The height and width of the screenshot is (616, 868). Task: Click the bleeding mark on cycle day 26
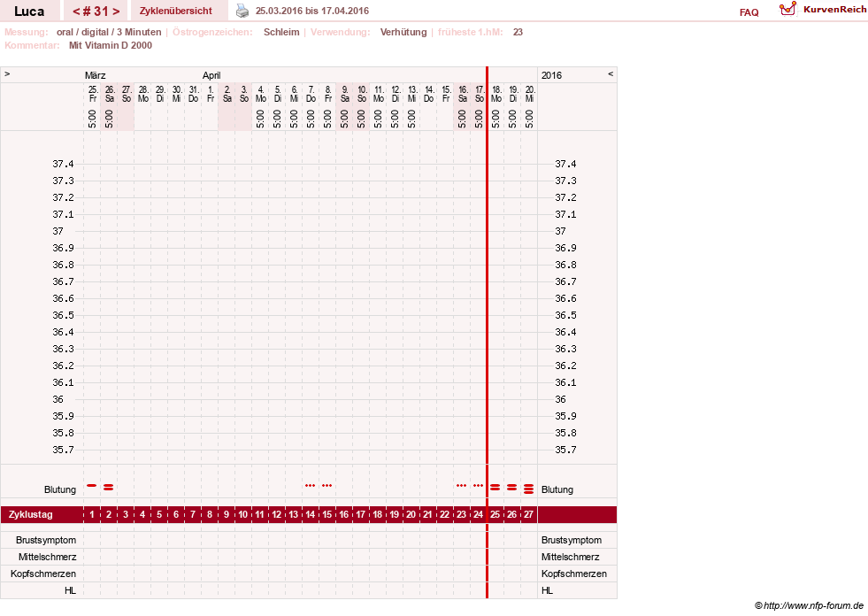coord(511,487)
